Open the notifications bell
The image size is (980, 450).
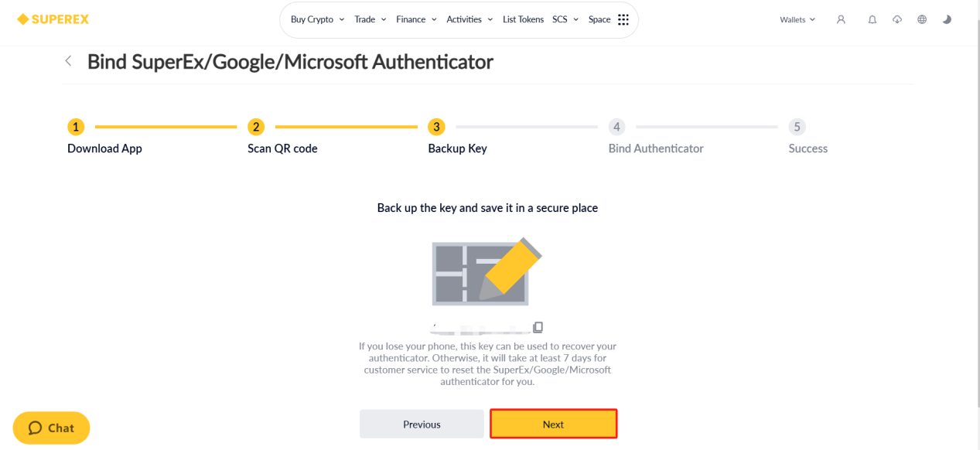tap(872, 19)
